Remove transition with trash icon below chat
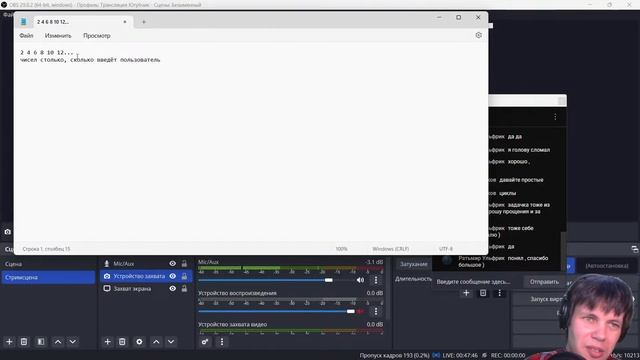The width and height of the screenshot is (640, 360). 483,293
